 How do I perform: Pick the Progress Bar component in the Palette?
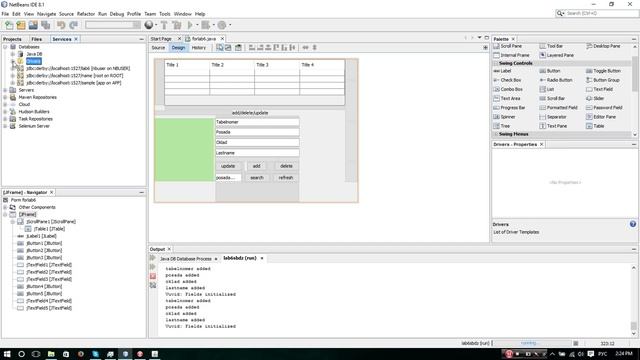509,108
